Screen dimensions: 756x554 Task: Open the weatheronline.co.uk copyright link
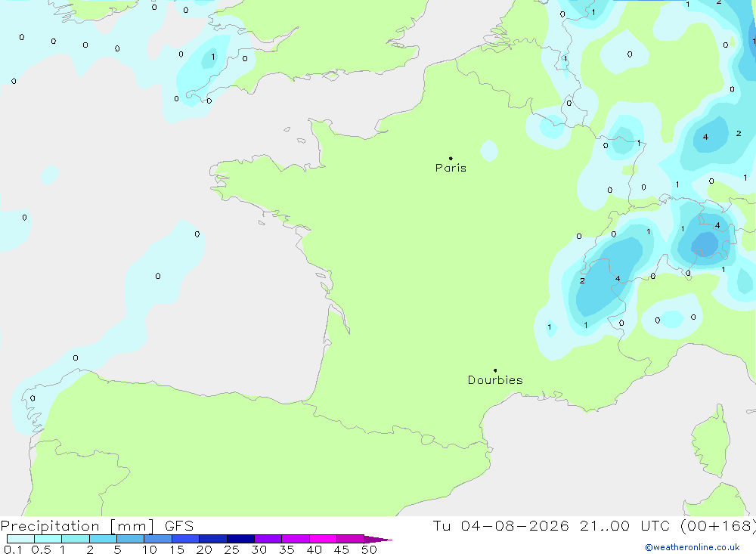(692, 547)
